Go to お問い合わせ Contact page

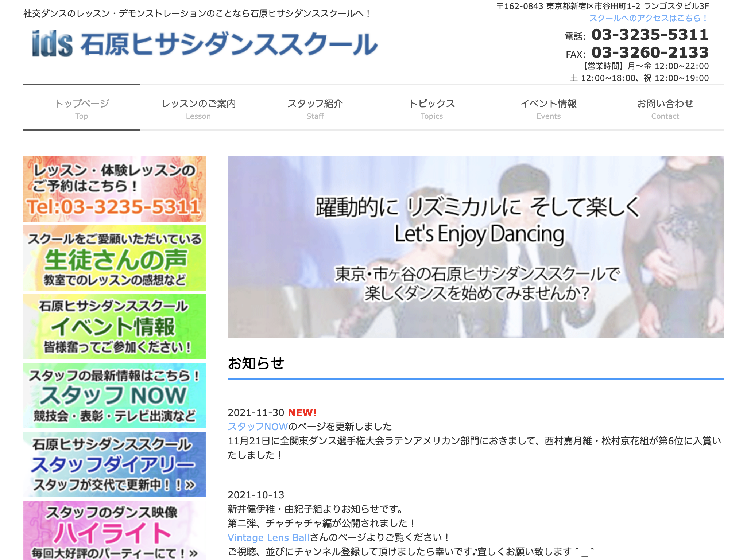click(x=665, y=108)
